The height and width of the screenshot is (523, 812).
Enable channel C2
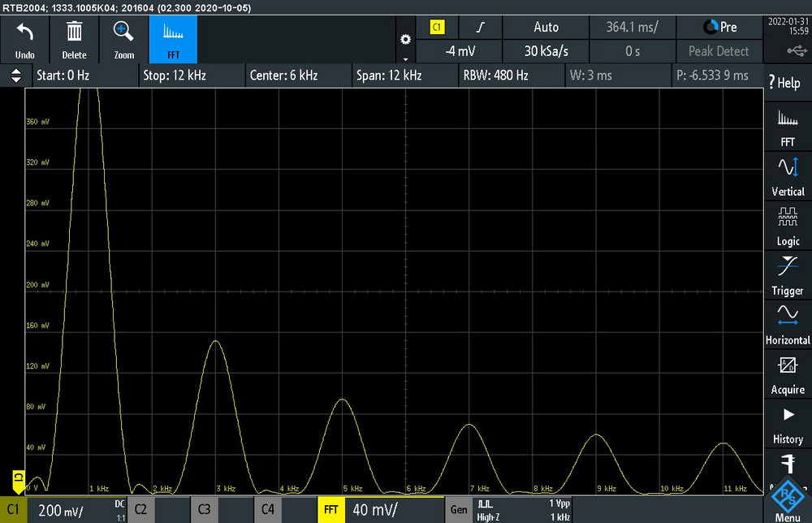(140, 509)
